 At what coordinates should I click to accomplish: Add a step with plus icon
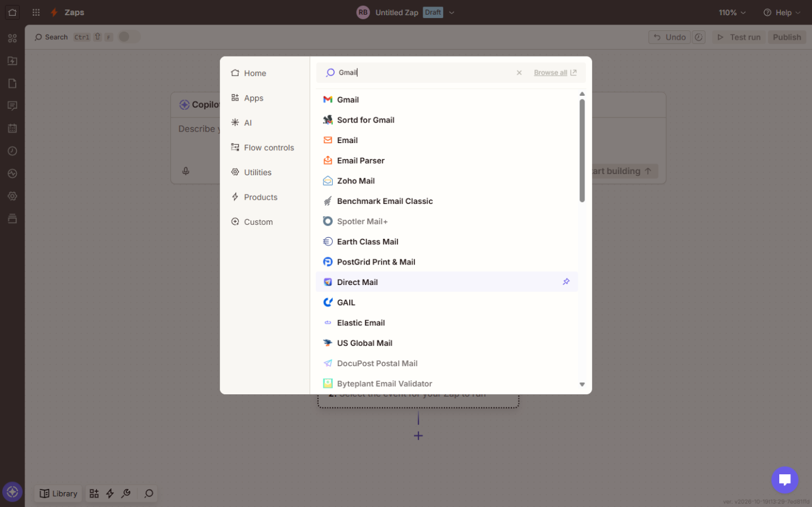point(418,436)
